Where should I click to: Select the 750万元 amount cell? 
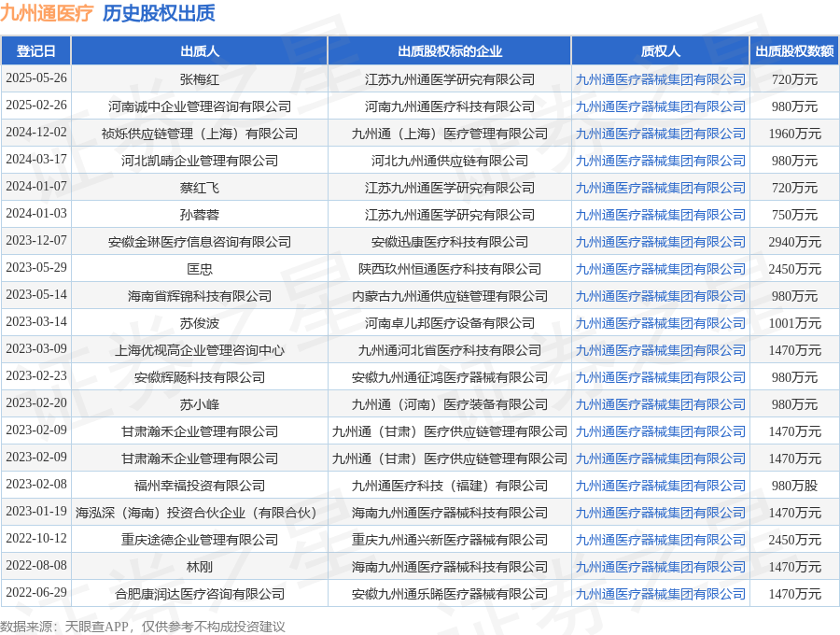[794, 215]
